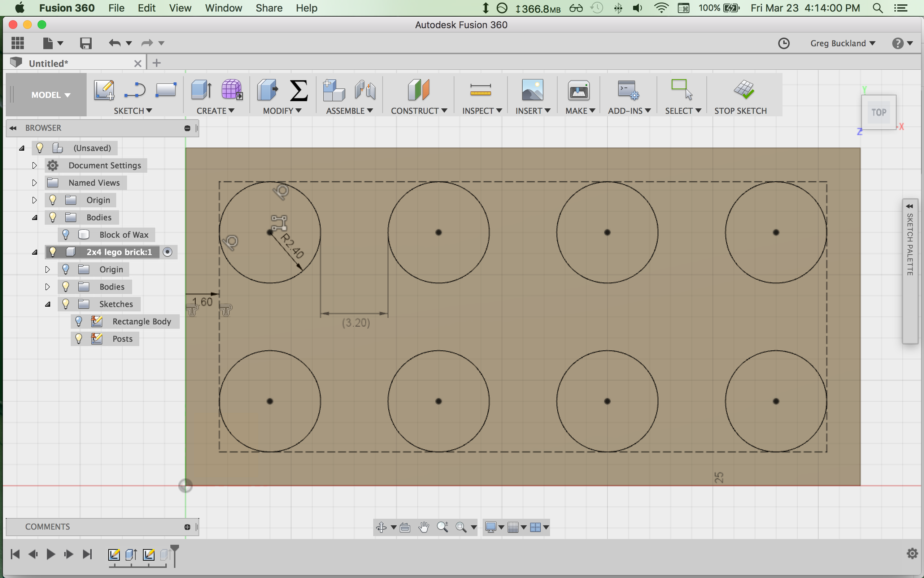Toggle visibility of 2x4 lego brick:1
This screenshot has height=578, width=924.
pyautogui.click(x=53, y=252)
